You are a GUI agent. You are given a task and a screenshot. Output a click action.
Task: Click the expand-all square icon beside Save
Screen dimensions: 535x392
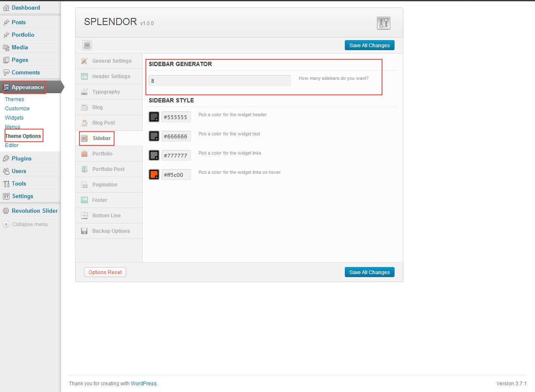(87, 45)
